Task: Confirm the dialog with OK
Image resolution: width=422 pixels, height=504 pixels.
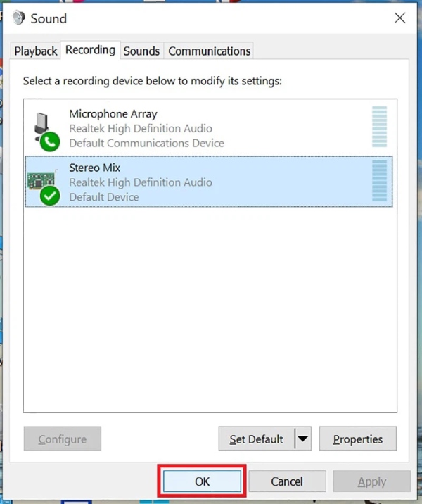Action: click(x=203, y=481)
